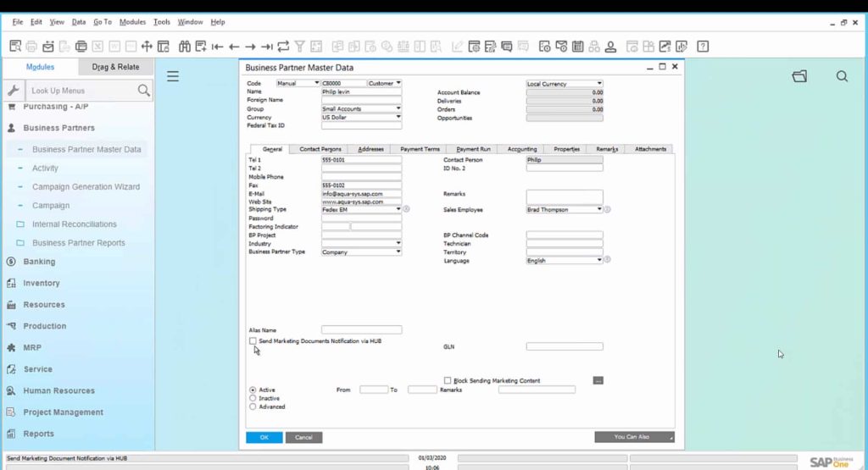
Task: Open the Customer type dropdown
Action: [398, 83]
